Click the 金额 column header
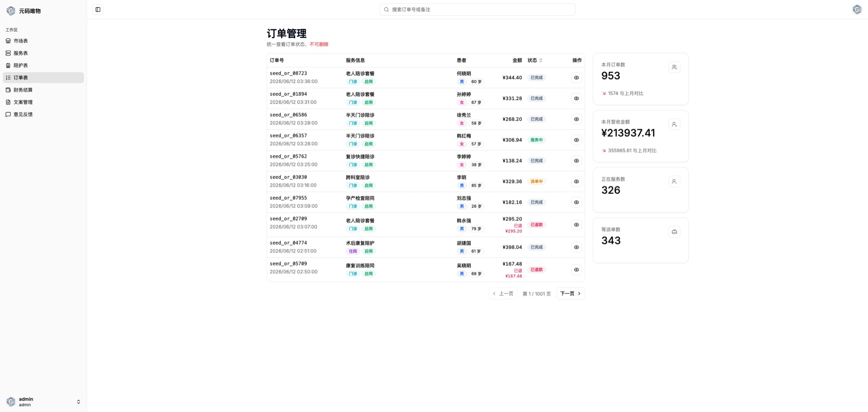868x412 pixels. [x=517, y=60]
